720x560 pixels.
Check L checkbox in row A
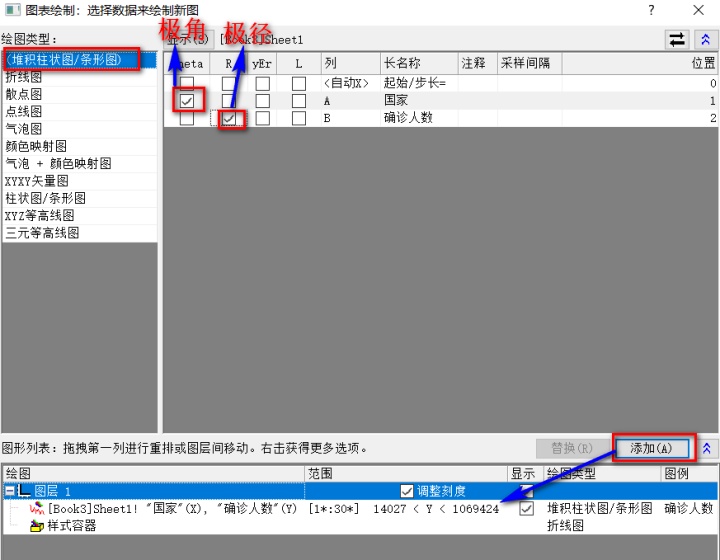coord(299,101)
